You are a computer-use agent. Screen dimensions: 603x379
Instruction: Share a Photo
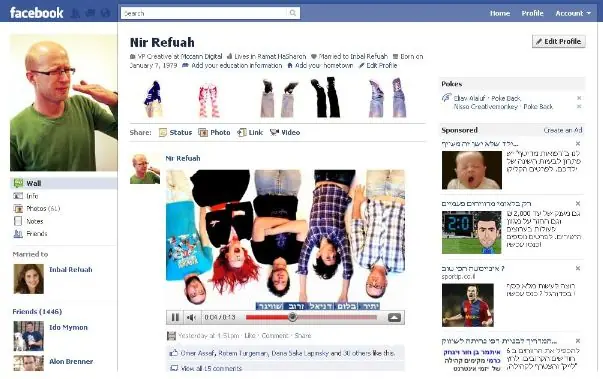tap(214, 132)
